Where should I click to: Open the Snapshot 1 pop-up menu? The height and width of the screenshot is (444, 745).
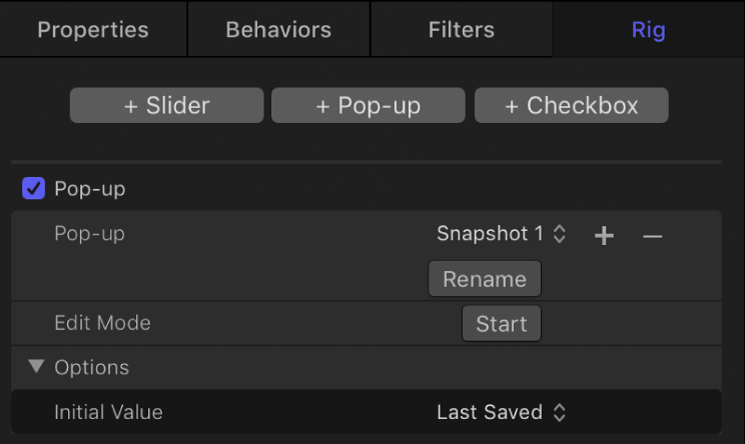501,234
